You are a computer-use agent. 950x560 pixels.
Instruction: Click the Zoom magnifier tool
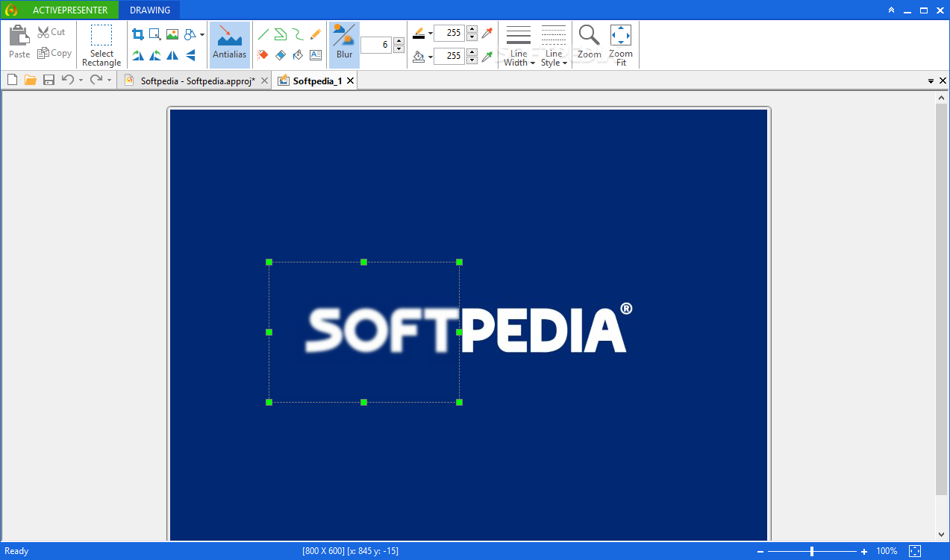tap(590, 43)
